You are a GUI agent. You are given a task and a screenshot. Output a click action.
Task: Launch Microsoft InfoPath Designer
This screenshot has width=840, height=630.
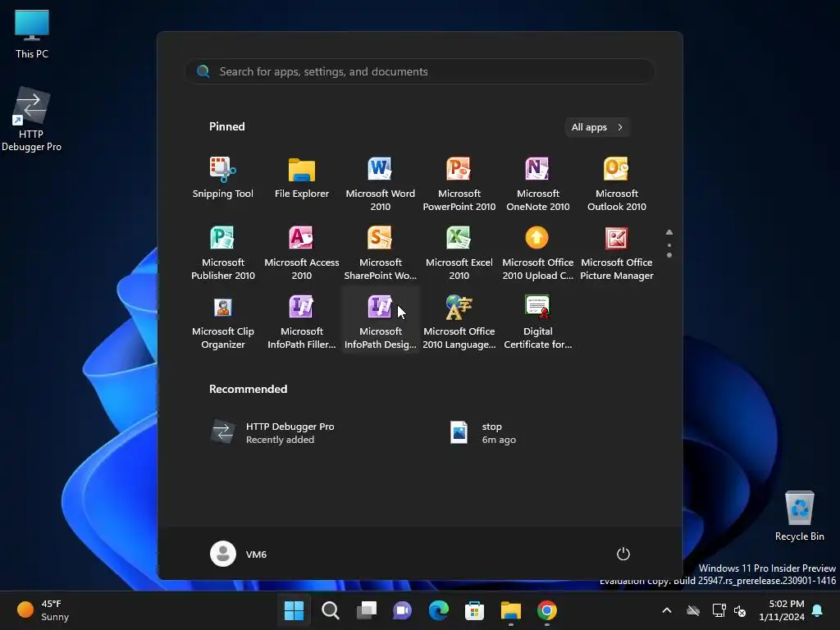[381, 322]
